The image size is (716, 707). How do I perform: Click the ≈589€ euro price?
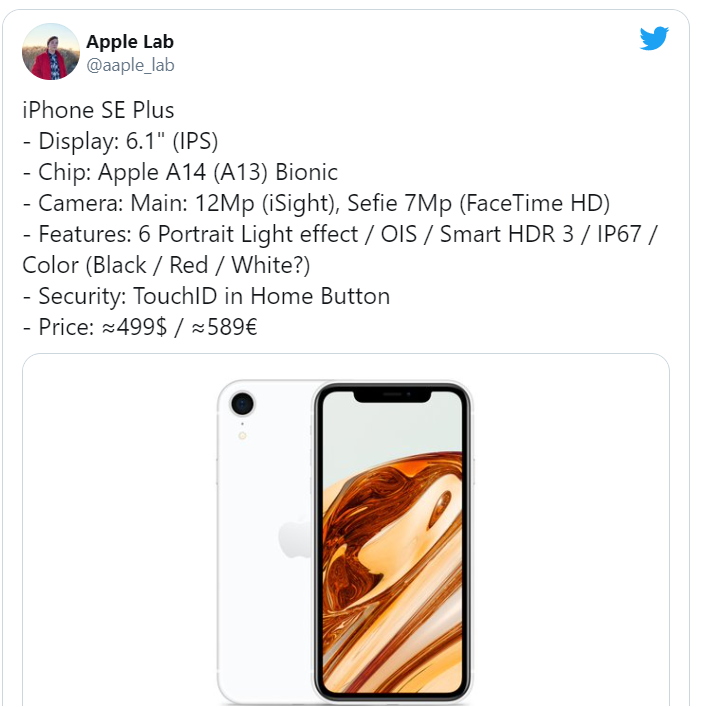click(x=225, y=327)
